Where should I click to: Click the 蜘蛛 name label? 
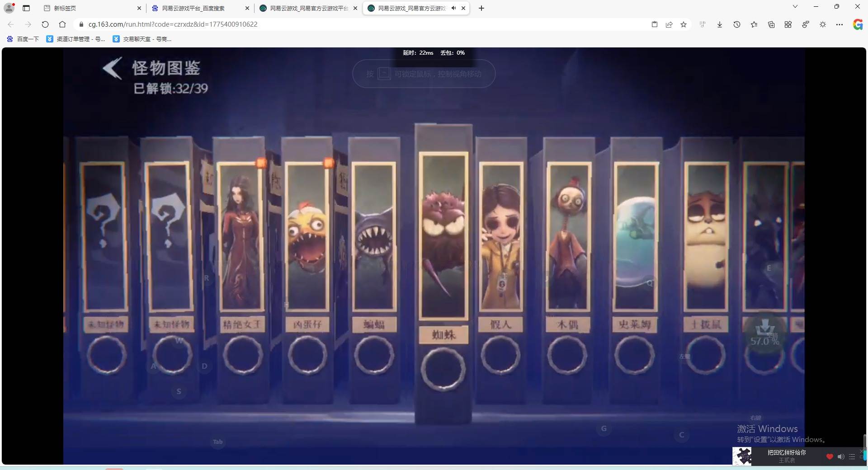coord(443,335)
